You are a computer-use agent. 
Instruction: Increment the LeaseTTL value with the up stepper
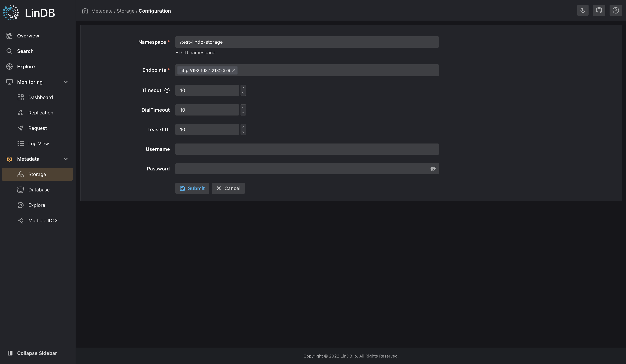coord(243,127)
